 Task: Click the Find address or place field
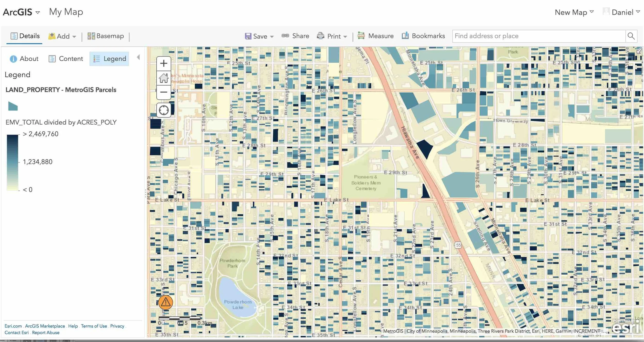pos(538,36)
